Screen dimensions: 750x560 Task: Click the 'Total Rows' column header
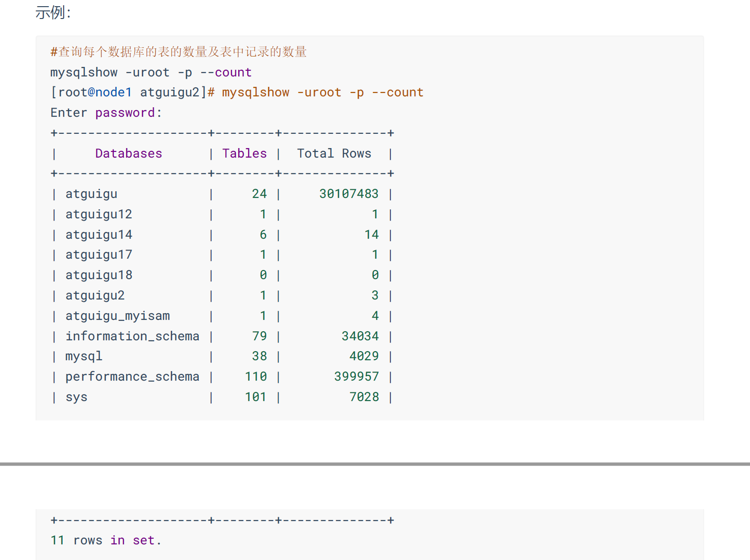334,153
